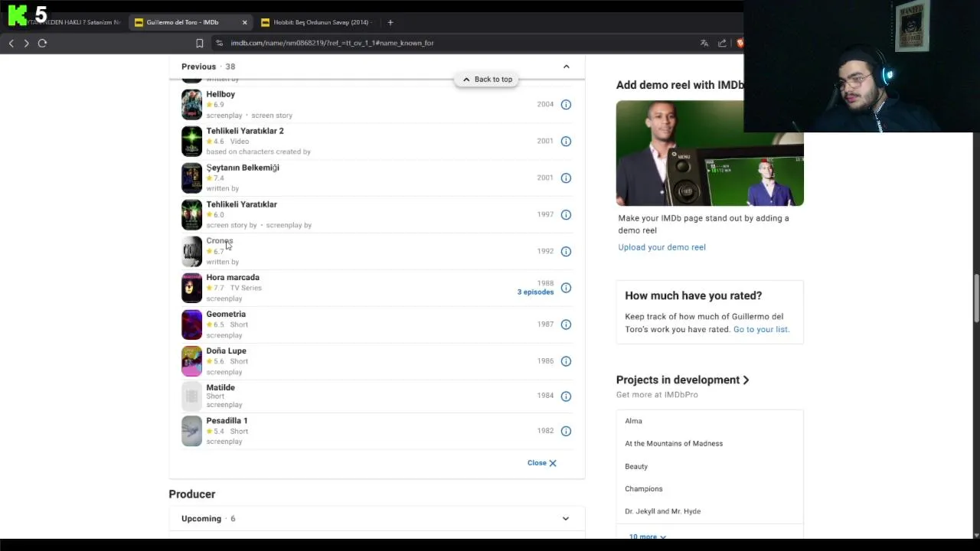Show info for Şeytanın Belkemiği
Image resolution: width=980 pixels, height=551 pixels.
pos(566,178)
